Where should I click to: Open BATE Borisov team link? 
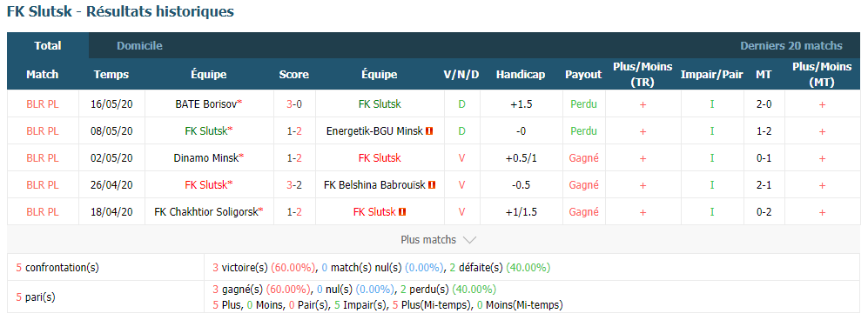pos(206,103)
